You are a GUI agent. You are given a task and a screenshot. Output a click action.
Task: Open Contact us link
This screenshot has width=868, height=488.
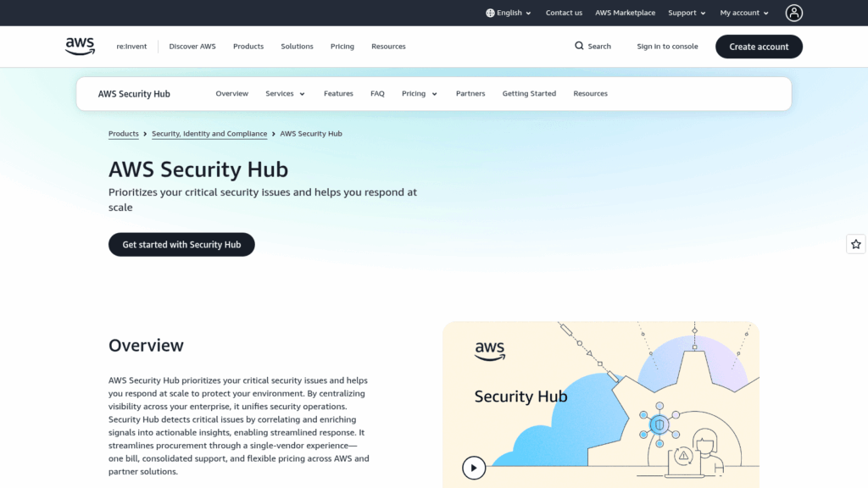tap(564, 13)
